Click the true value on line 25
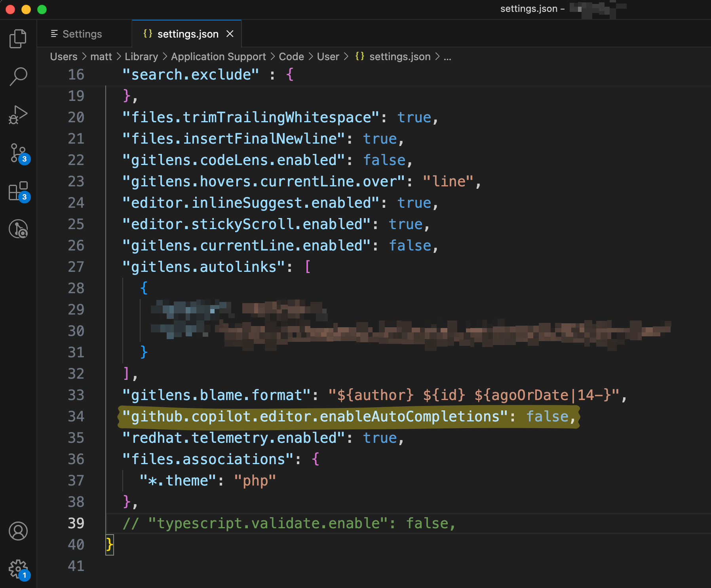The width and height of the screenshot is (711, 588). 406,224
